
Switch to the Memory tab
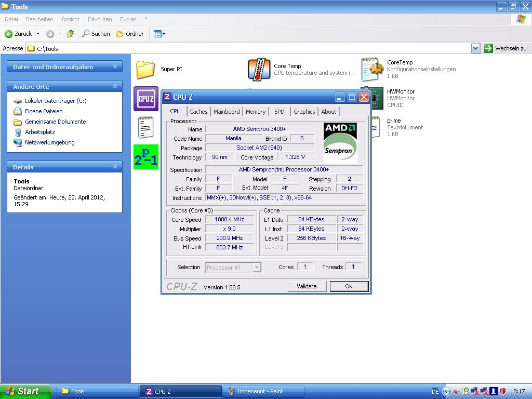256,112
